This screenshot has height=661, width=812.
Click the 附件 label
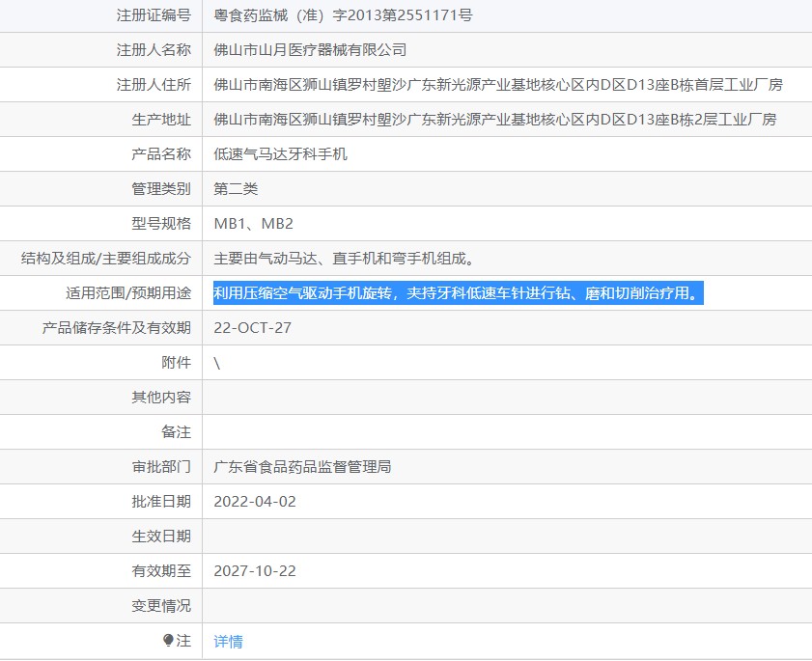click(x=176, y=362)
